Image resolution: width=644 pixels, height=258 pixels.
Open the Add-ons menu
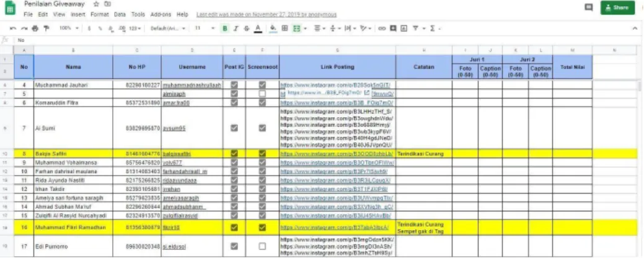click(x=161, y=14)
